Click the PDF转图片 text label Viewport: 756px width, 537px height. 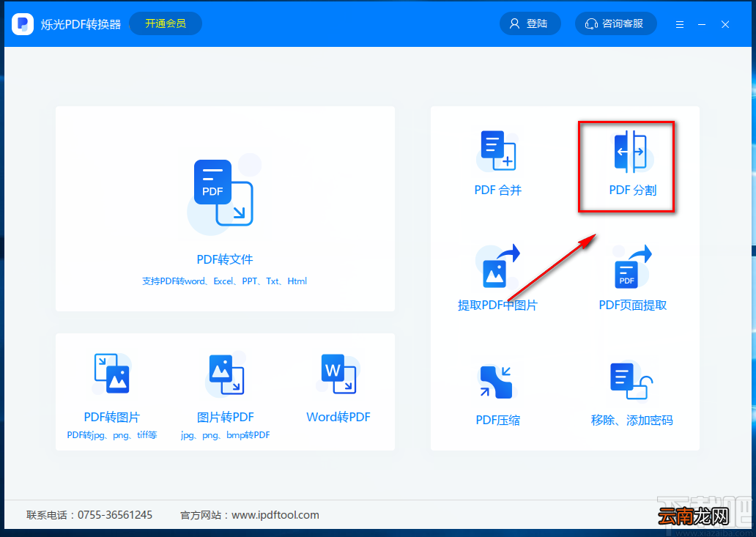[112, 417]
